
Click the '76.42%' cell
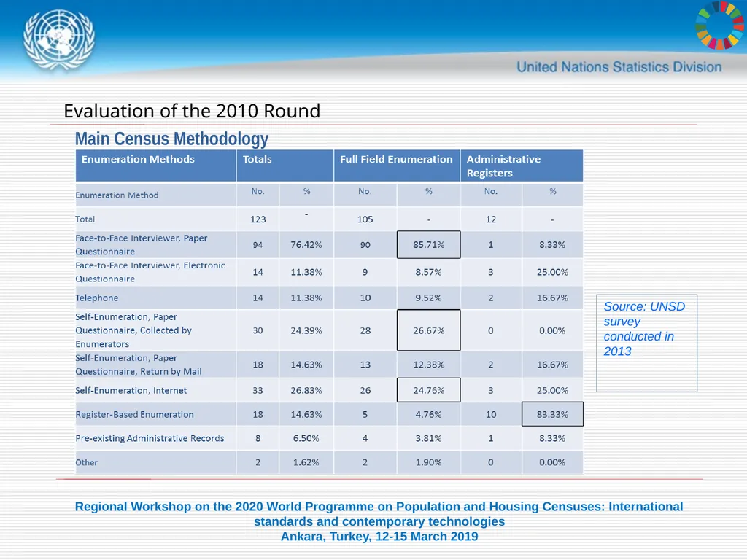coord(306,245)
